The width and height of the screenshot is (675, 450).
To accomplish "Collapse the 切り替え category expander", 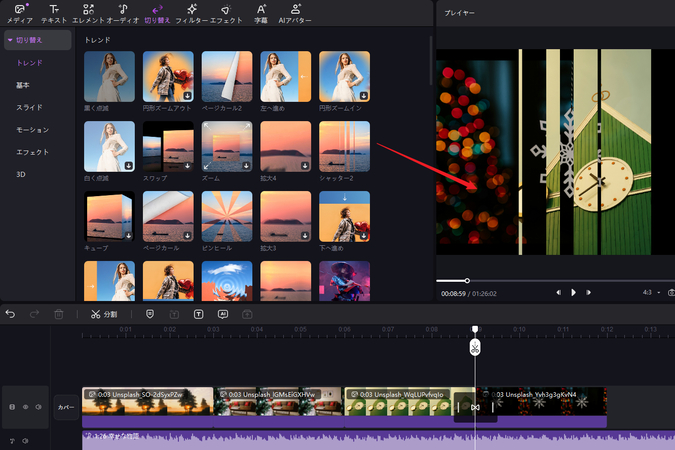I will pyautogui.click(x=10, y=40).
